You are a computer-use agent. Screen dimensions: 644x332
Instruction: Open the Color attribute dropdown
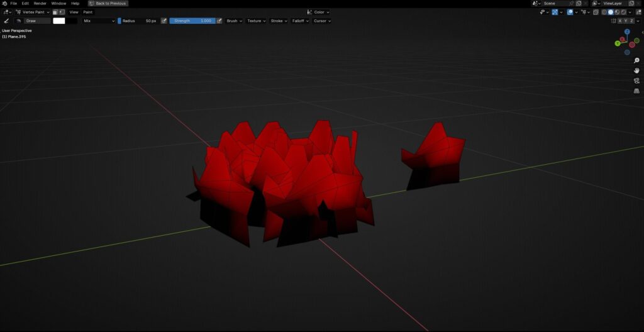click(x=318, y=13)
